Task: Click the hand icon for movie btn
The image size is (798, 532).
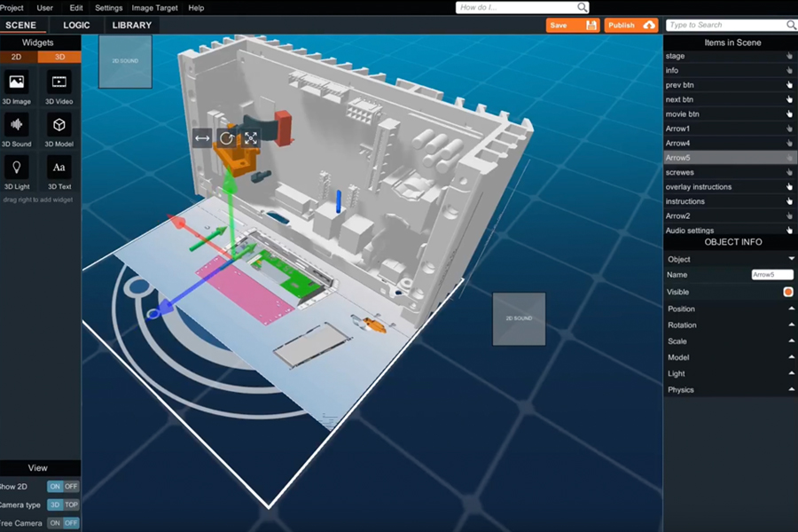Action: click(789, 114)
